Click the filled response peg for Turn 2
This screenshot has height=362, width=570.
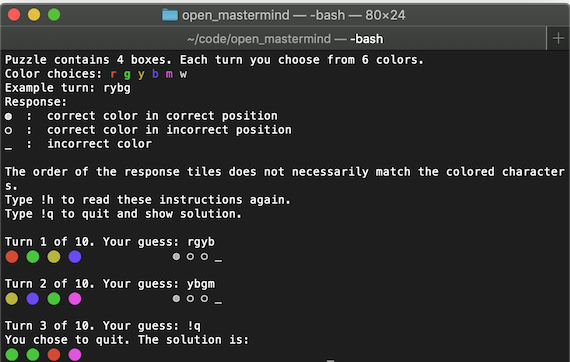[x=176, y=299]
